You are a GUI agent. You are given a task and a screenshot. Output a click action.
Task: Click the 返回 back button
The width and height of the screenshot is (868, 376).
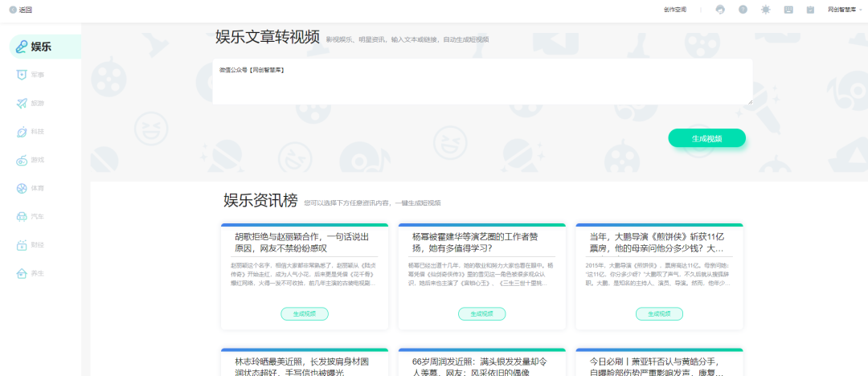21,10
